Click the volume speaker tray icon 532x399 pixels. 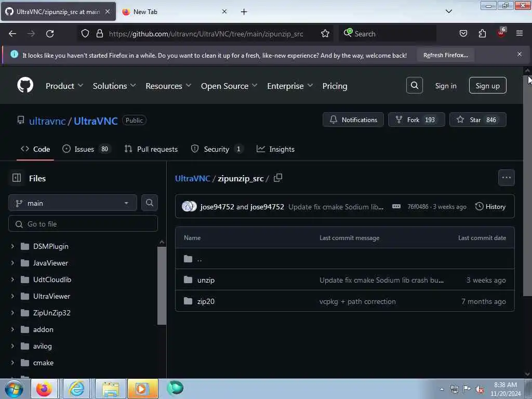pyautogui.click(x=480, y=389)
